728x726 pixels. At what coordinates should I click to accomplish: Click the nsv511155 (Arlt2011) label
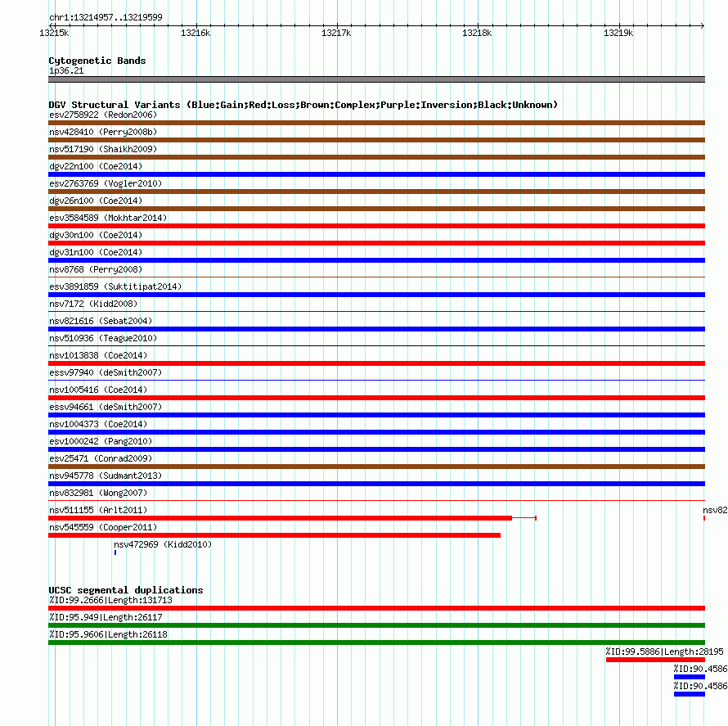click(x=98, y=510)
